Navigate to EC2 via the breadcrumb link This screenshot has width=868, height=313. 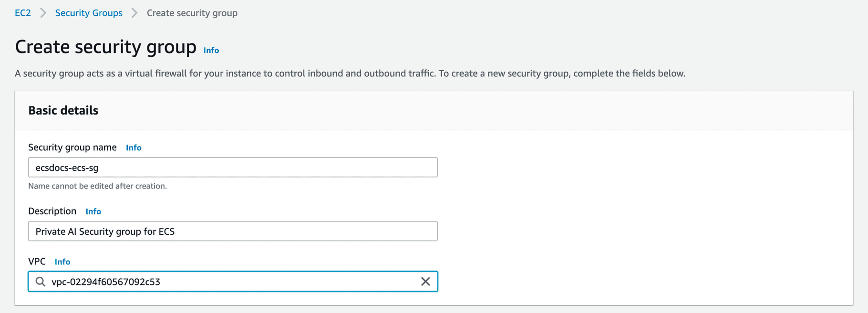(22, 13)
